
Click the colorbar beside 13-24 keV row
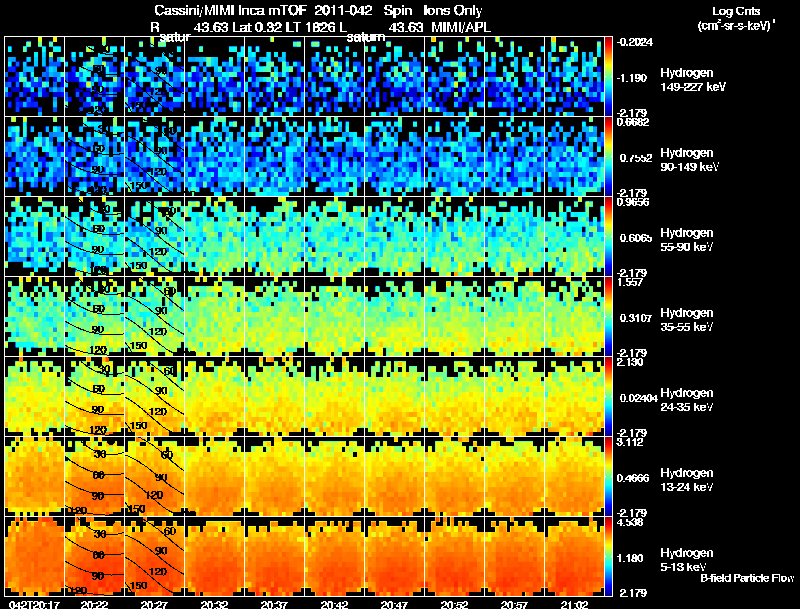(x=608, y=477)
